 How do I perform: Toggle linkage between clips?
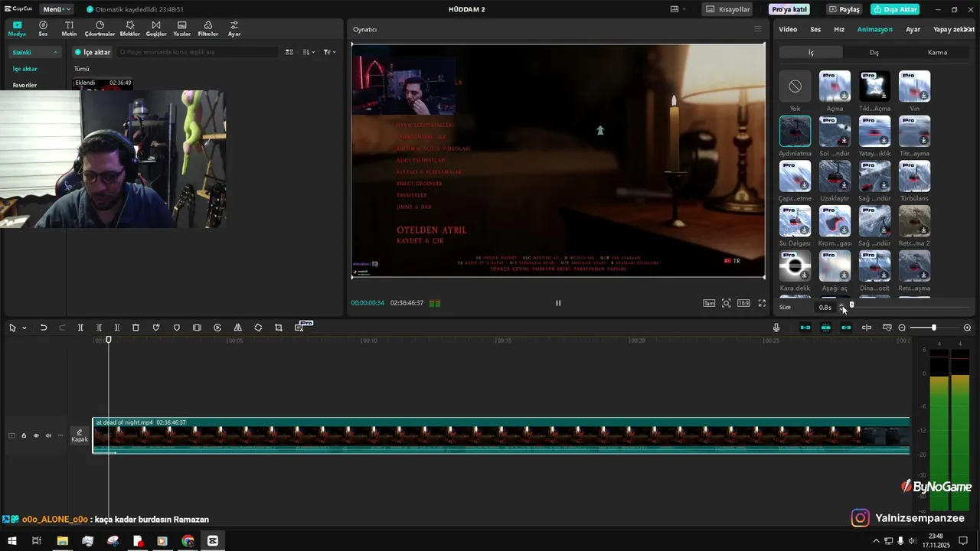tap(846, 328)
